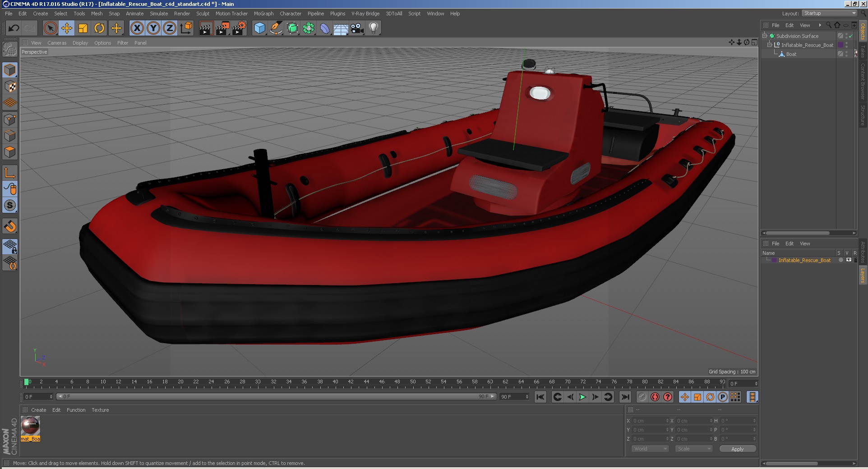Toggle the Y axis lock
Screen dimensions: 868x469
click(153, 28)
